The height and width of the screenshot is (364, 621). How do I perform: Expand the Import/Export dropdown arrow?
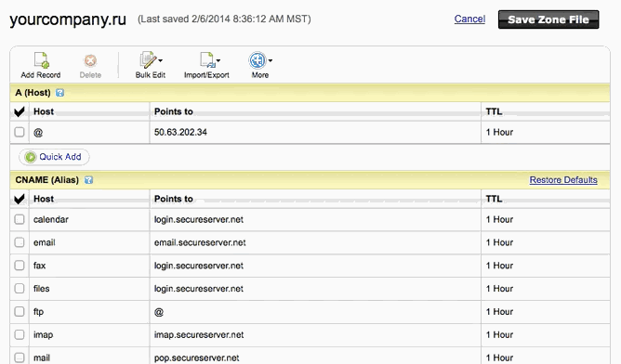[x=218, y=60]
